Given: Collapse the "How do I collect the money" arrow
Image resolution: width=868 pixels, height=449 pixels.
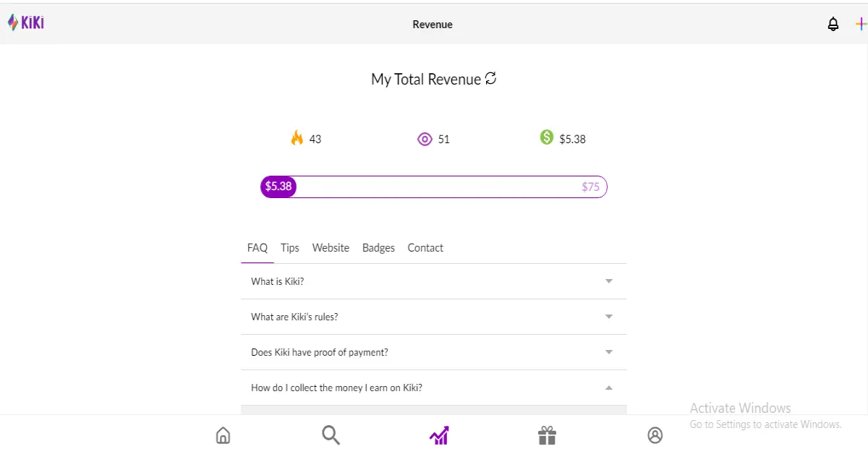Looking at the screenshot, I should 609,388.
